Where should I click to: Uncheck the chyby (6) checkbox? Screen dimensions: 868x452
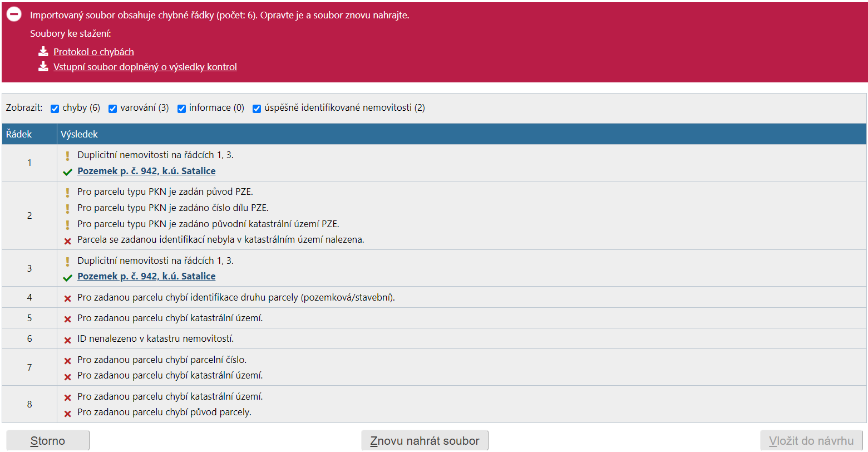(55, 109)
